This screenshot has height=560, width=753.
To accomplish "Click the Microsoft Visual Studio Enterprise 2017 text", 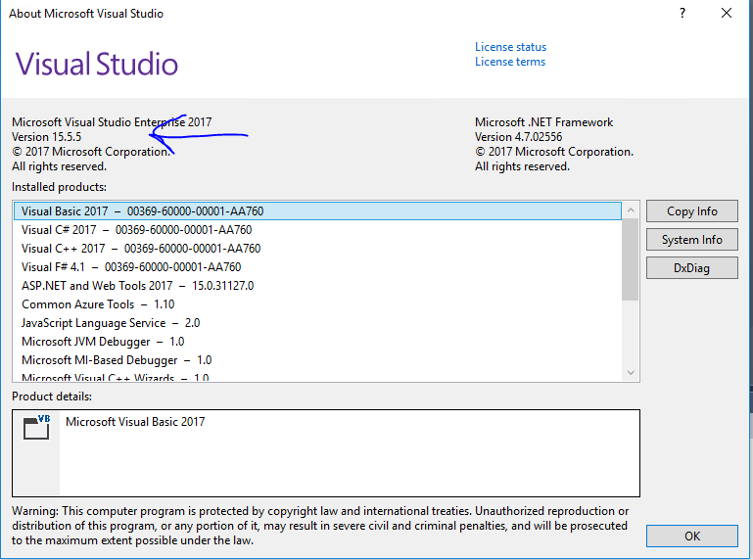I will (112, 122).
